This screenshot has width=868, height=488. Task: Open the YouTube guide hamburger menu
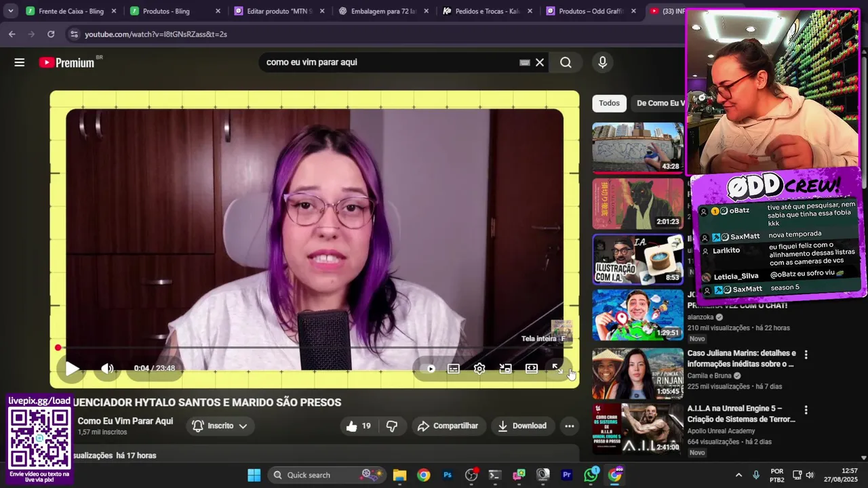click(20, 62)
